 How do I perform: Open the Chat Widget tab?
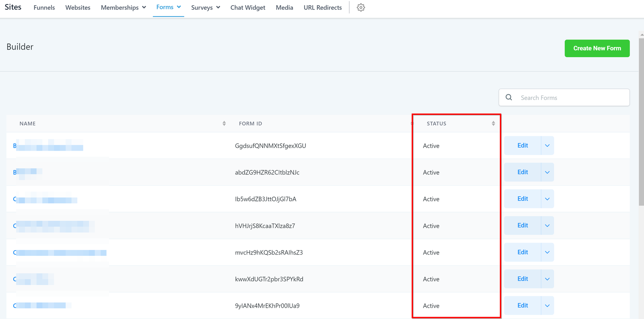pyautogui.click(x=248, y=8)
